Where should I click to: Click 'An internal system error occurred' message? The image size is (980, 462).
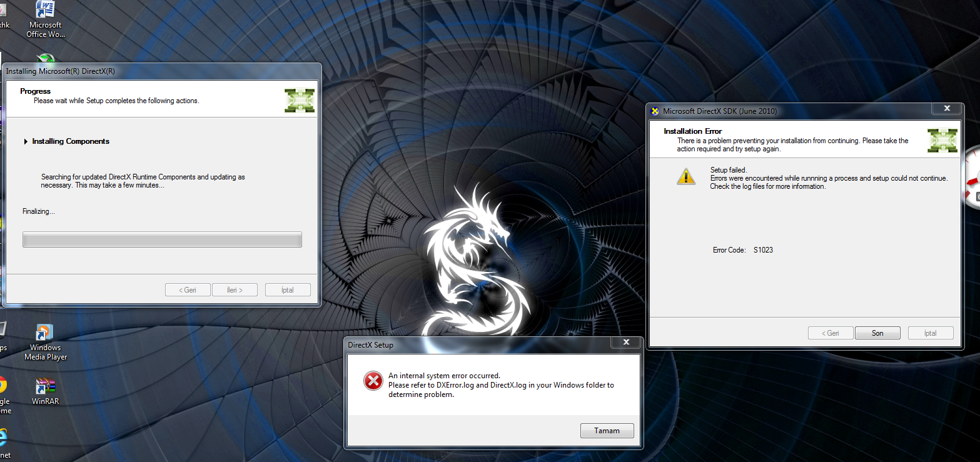(x=444, y=376)
